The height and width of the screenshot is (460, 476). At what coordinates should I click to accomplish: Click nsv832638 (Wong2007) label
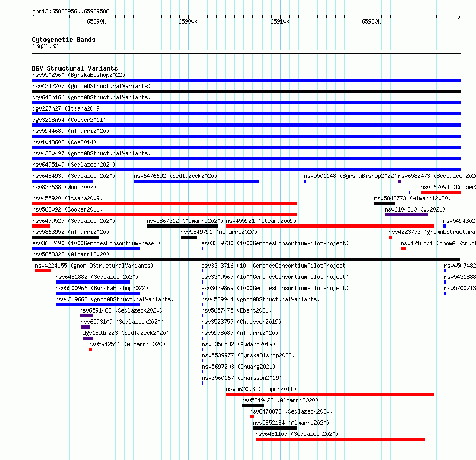(x=64, y=187)
